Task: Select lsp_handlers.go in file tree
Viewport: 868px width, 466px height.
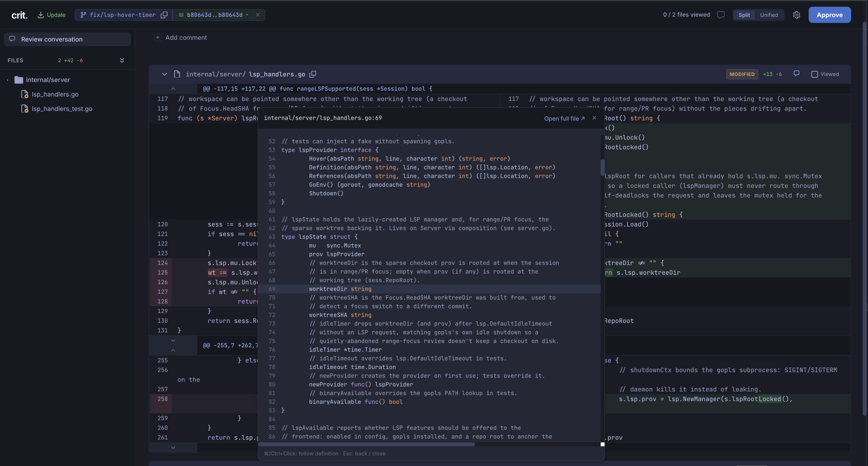Action: click(55, 94)
